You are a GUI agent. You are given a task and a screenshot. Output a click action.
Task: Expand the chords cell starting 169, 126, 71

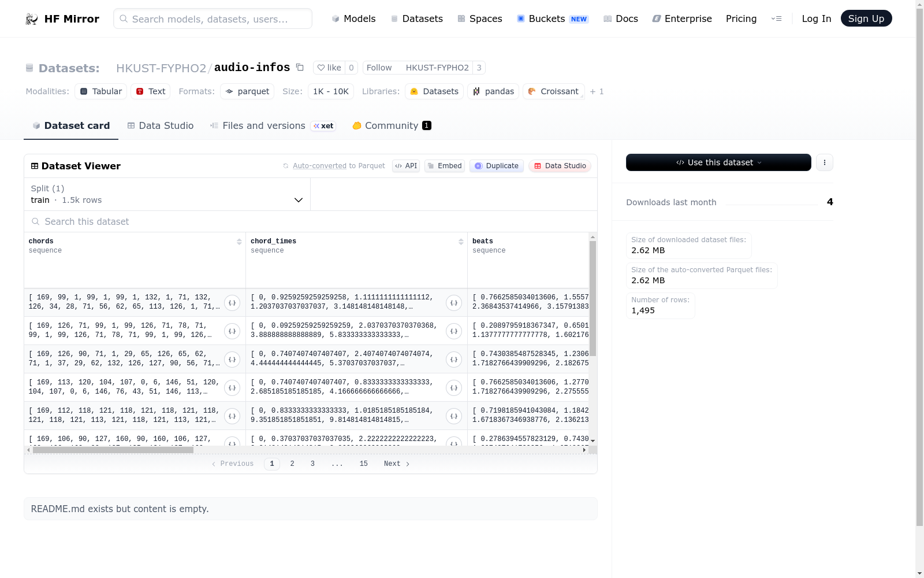pyautogui.click(x=232, y=331)
